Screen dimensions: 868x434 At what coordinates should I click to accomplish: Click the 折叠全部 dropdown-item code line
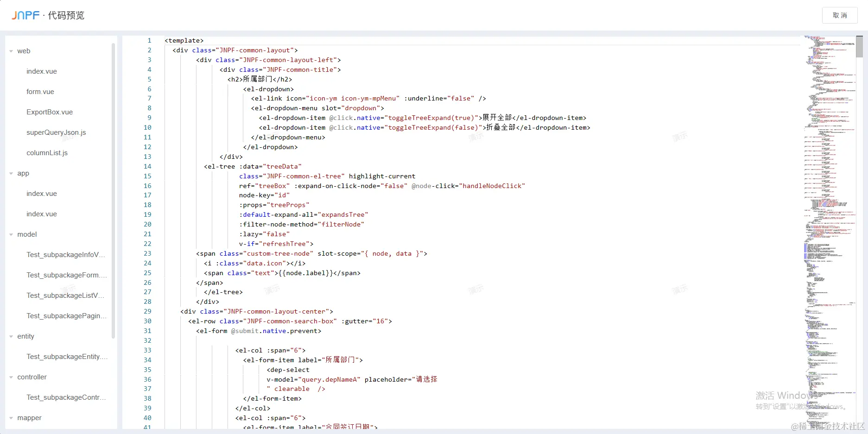tap(424, 127)
